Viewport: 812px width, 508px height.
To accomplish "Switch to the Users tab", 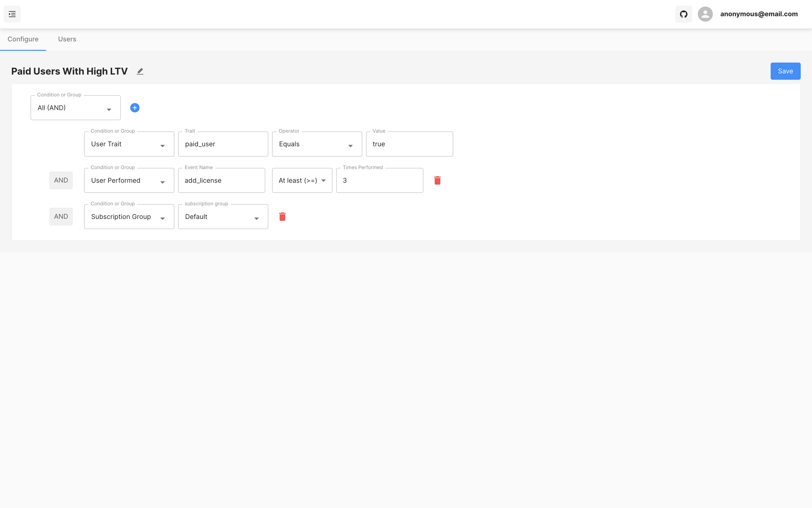I will point(67,39).
